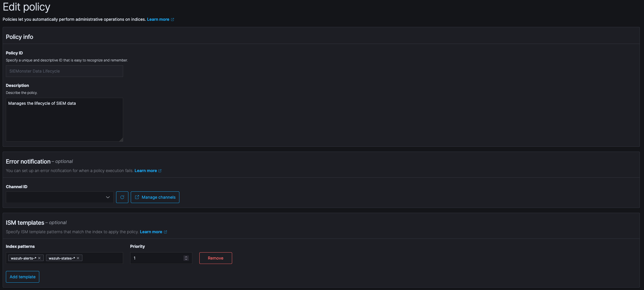
Task: Click external link icon in ISM templates section
Action: coord(165,232)
